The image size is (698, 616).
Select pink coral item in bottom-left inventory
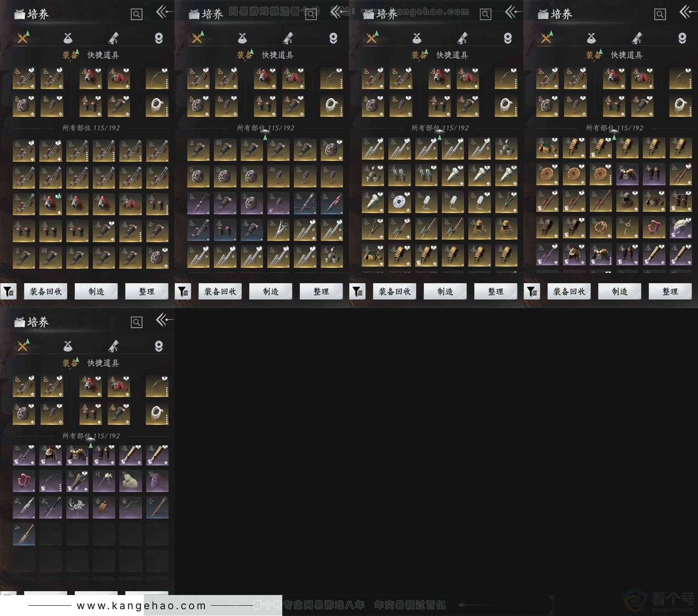pos(24,481)
